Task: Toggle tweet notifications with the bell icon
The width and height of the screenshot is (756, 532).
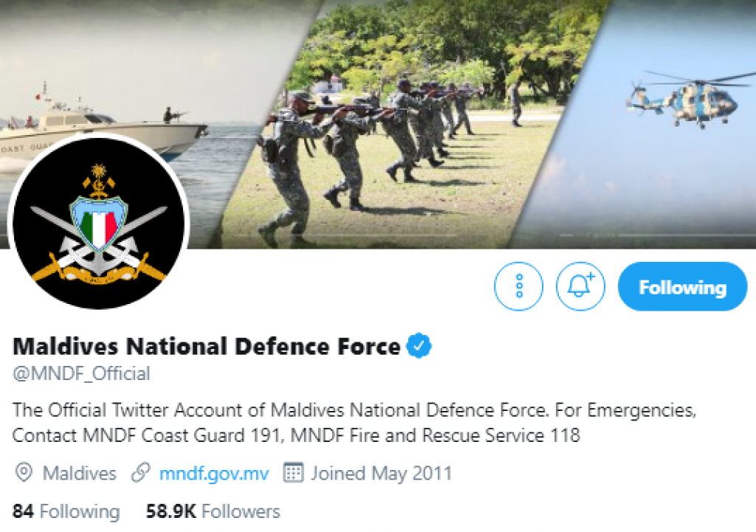Action: pos(580,286)
